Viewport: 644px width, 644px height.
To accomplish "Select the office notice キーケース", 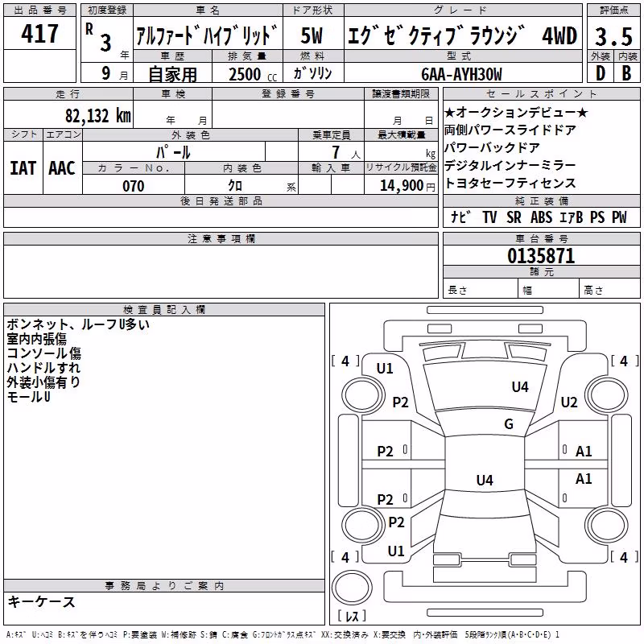I will 42,601.
